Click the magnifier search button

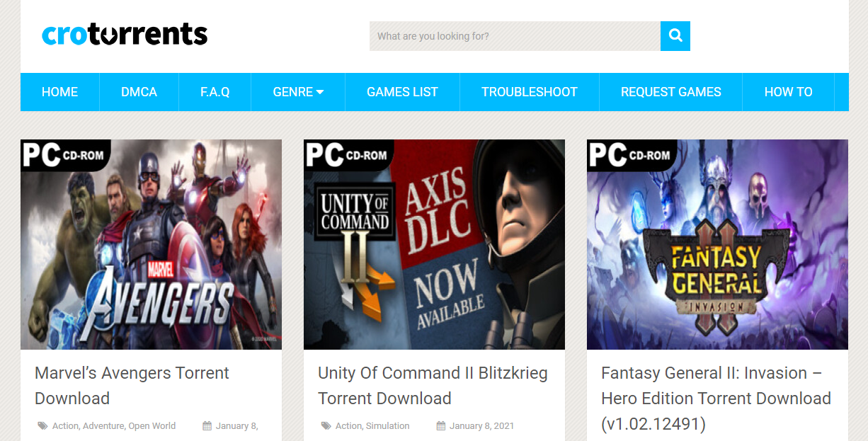coord(675,36)
